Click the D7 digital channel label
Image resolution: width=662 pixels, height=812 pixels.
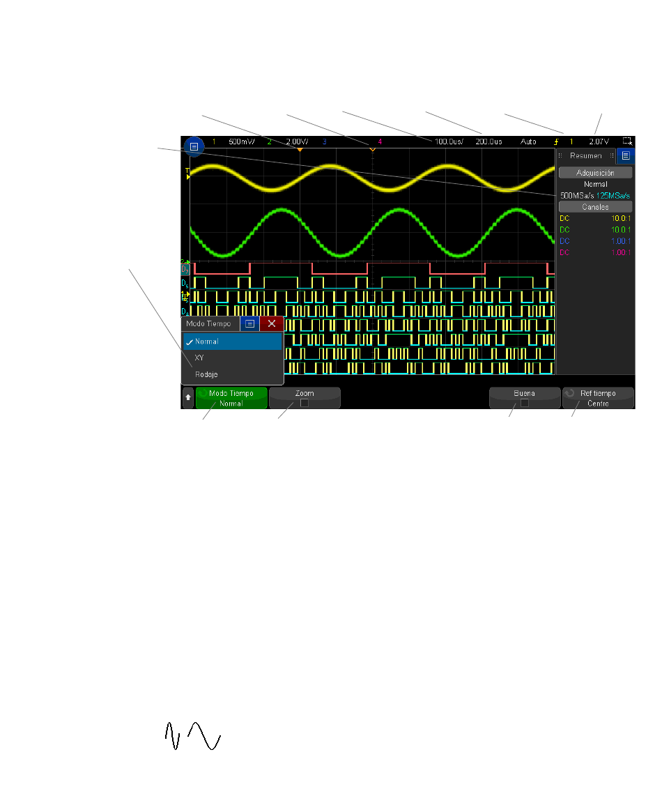click(x=185, y=269)
